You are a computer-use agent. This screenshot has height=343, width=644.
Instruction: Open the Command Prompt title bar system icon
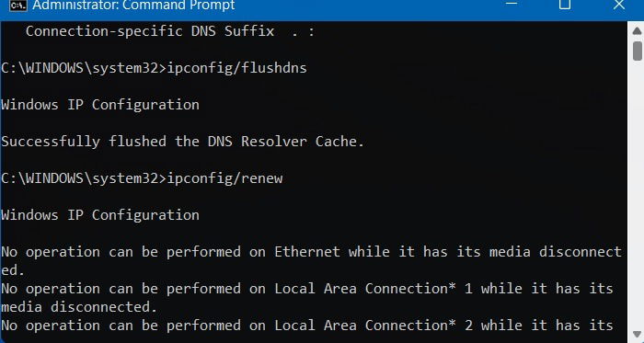click(18, 5)
